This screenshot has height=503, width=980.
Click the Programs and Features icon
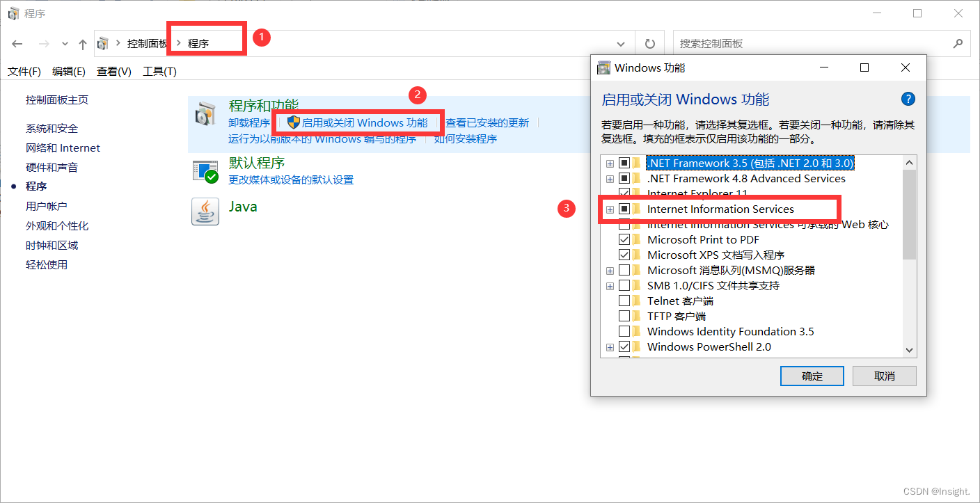205,115
